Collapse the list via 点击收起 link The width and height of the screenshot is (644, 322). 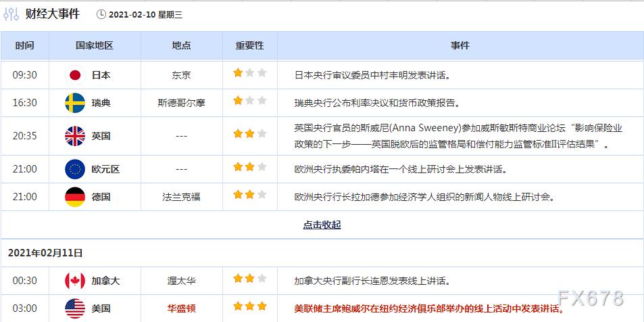pyautogui.click(x=322, y=225)
